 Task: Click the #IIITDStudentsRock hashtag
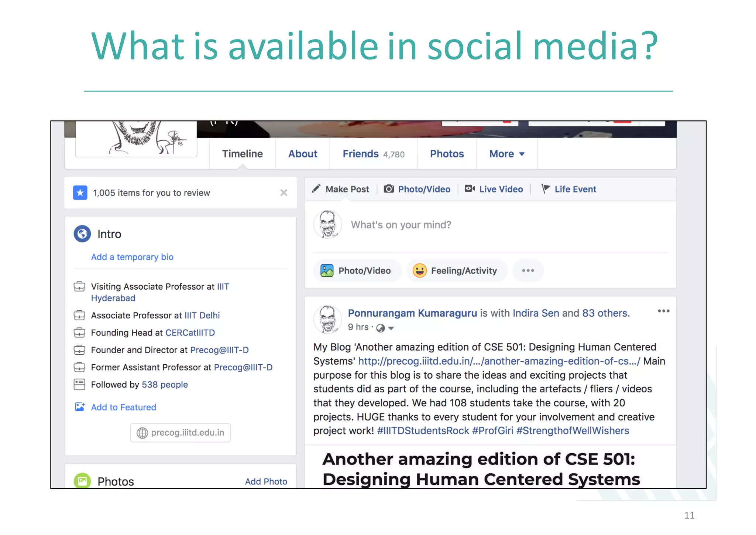click(423, 431)
